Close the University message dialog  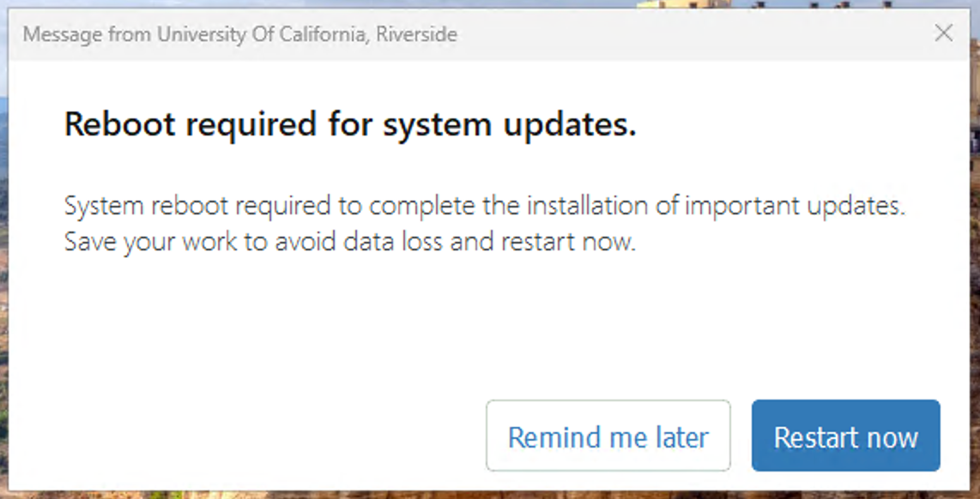pos(943,33)
